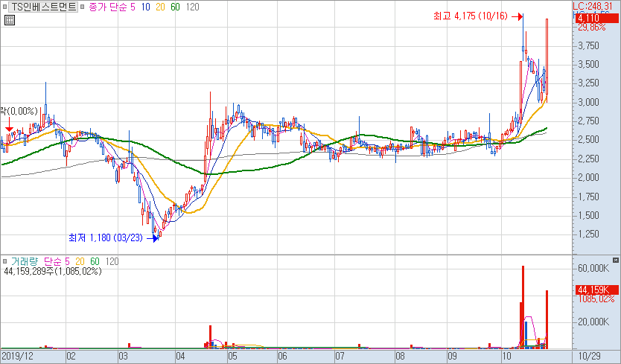This screenshot has height=364, width=621.
Task: Select the price 60-day average label
Action: (x=175, y=7)
